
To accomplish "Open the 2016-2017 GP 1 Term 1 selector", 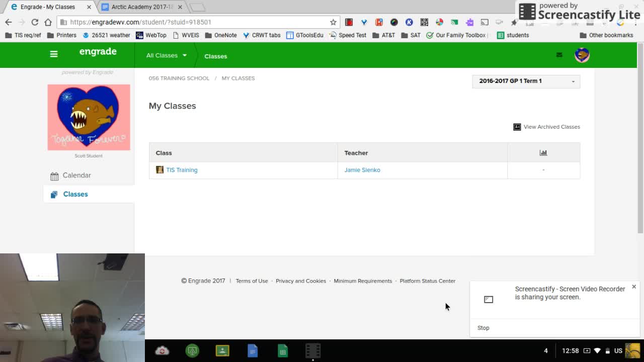I will coord(526,81).
